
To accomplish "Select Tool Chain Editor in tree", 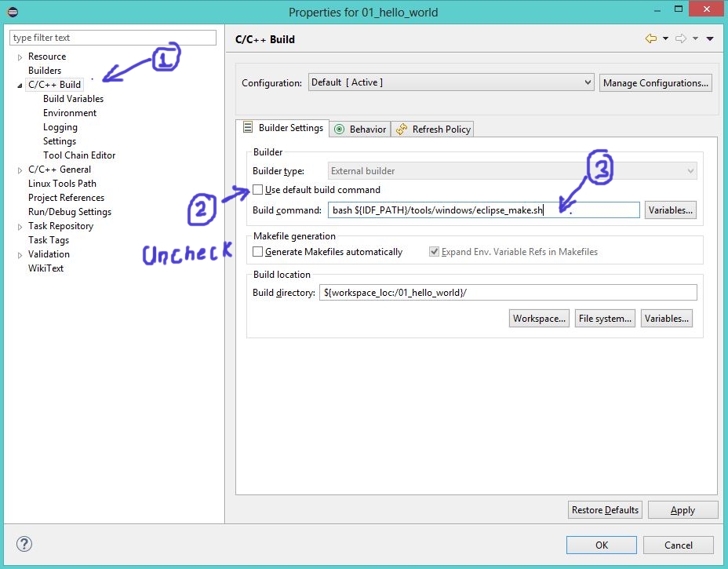I will click(x=79, y=155).
